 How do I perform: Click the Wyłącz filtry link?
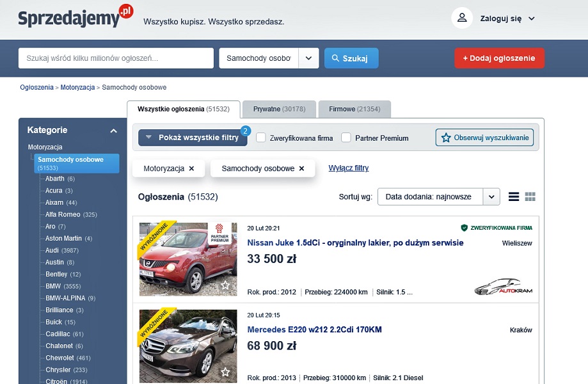tap(349, 168)
